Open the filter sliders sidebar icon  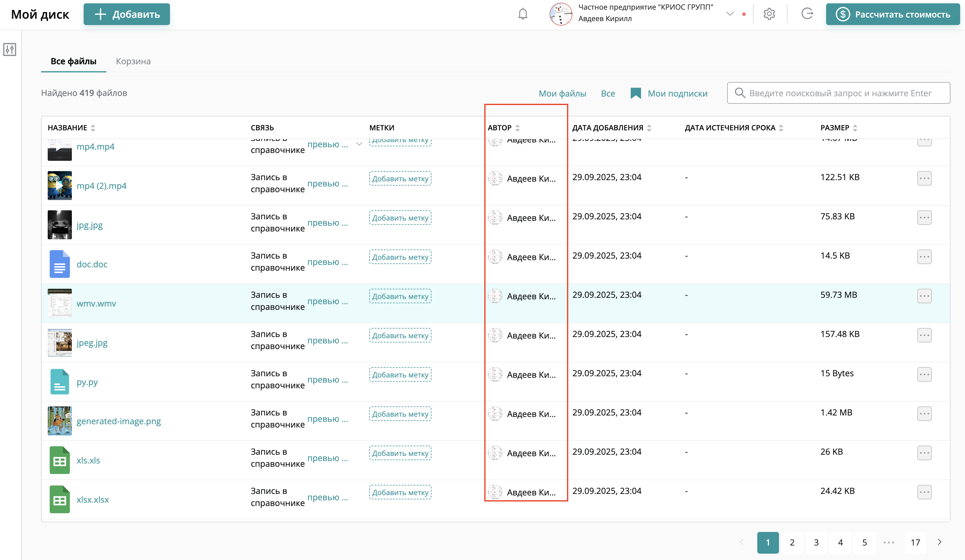[x=10, y=49]
